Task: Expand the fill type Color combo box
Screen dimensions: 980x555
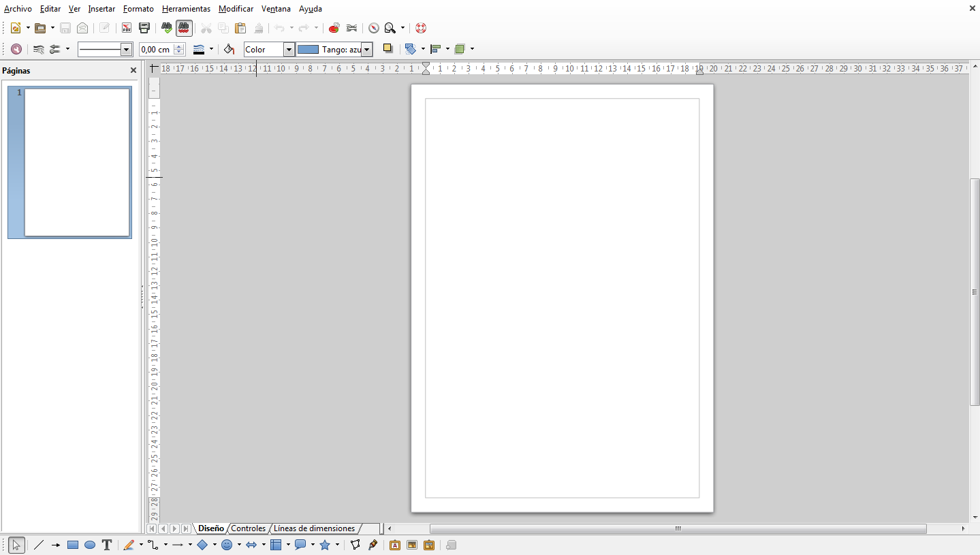Action: point(289,49)
